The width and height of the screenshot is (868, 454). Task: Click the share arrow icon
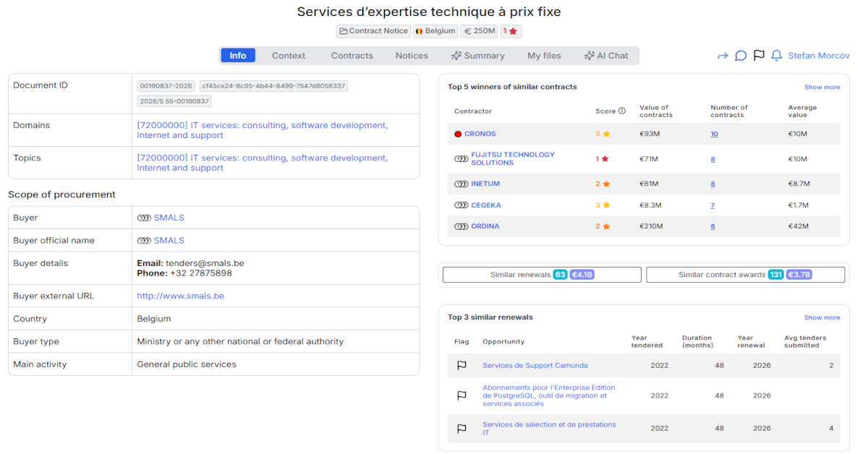click(721, 55)
